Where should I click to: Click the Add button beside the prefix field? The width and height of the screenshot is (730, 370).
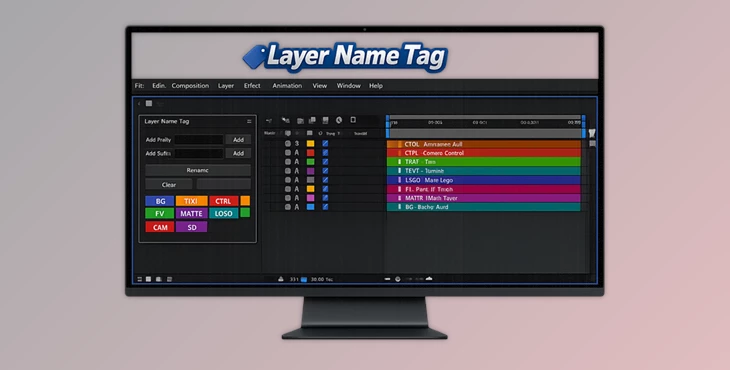[x=238, y=140]
